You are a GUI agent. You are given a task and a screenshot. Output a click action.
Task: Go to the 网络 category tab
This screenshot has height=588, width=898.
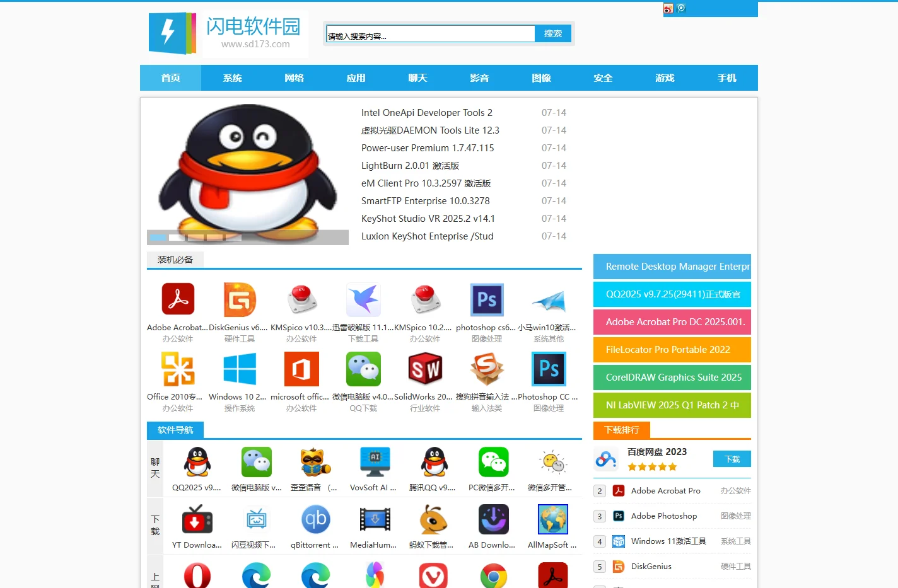coord(294,78)
